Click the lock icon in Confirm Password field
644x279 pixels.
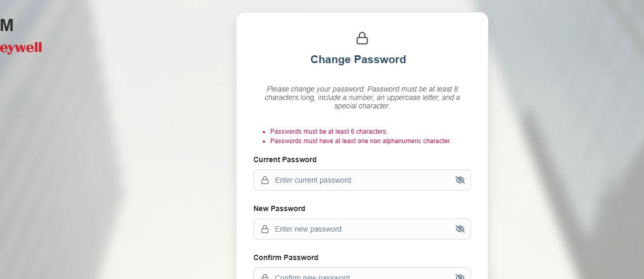[265, 276]
